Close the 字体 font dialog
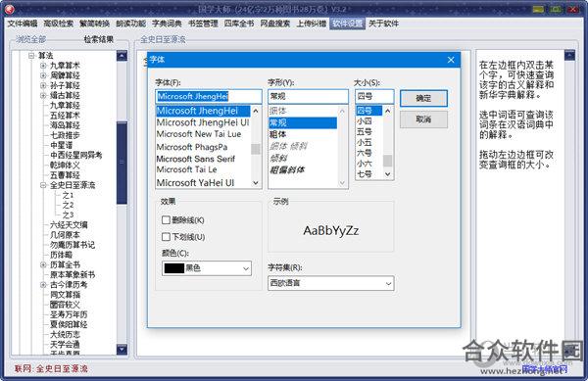The width and height of the screenshot is (588, 381). [x=451, y=60]
